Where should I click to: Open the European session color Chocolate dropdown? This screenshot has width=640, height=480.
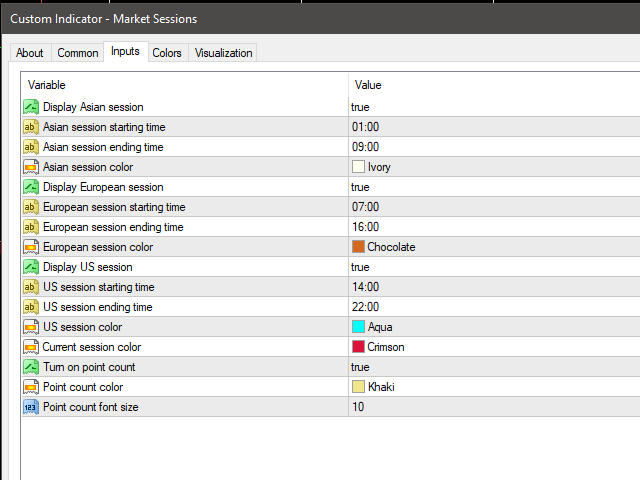coord(391,247)
